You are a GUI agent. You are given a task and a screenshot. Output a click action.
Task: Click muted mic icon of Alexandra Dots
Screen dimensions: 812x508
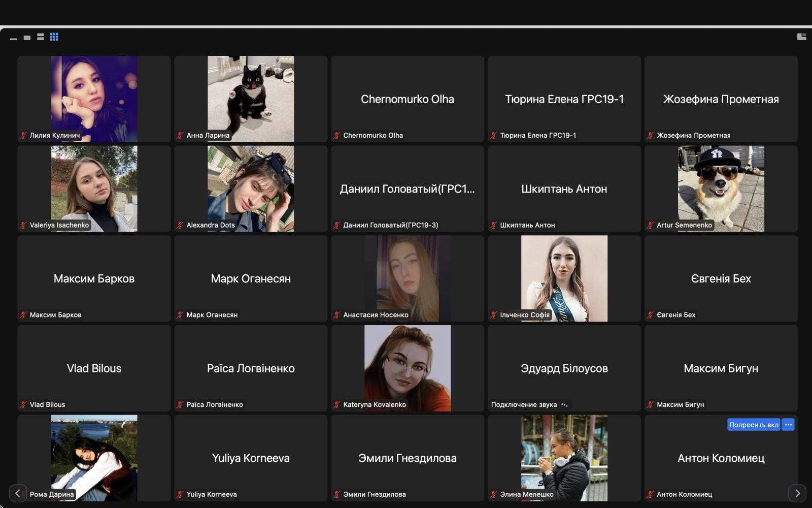point(180,225)
